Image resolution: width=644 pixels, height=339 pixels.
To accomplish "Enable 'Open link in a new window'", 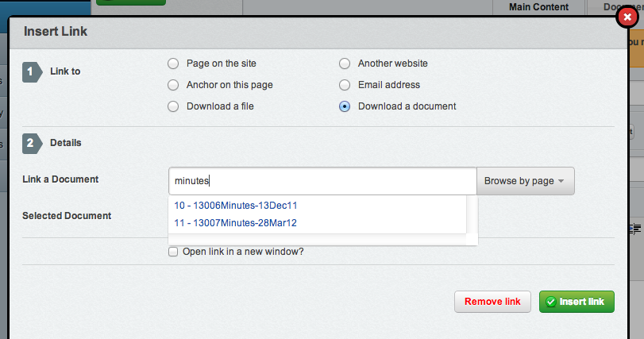I will coord(173,252).
